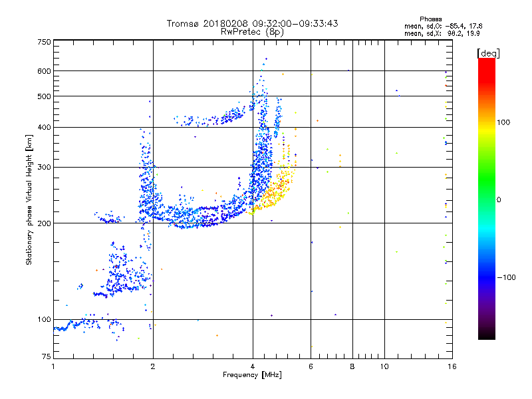Click x-axis tick label '16'
Viewport: 532px width, 399px height.
(x=452, y=366)
